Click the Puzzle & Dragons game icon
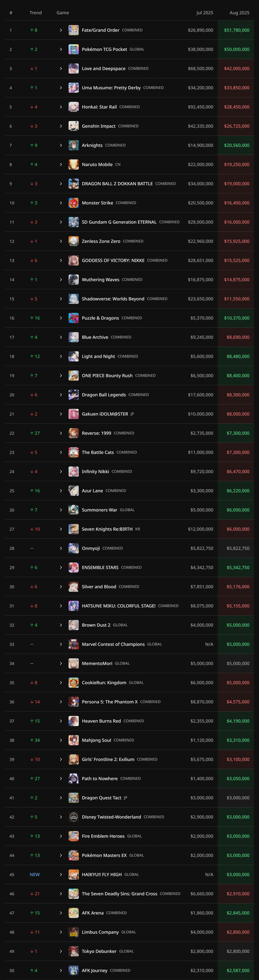This screenshot has height=980, width=259. pos(73,318)
